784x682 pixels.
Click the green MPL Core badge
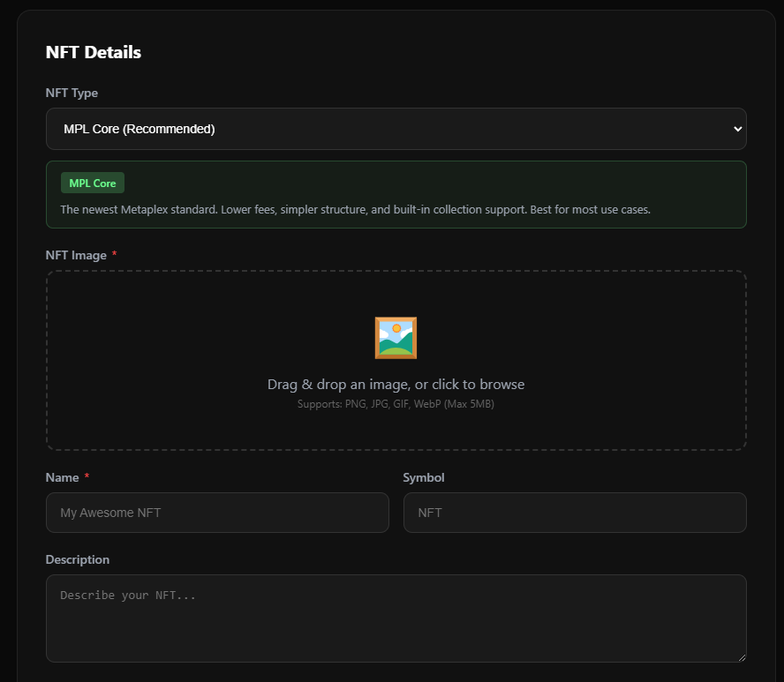(93, 184)
